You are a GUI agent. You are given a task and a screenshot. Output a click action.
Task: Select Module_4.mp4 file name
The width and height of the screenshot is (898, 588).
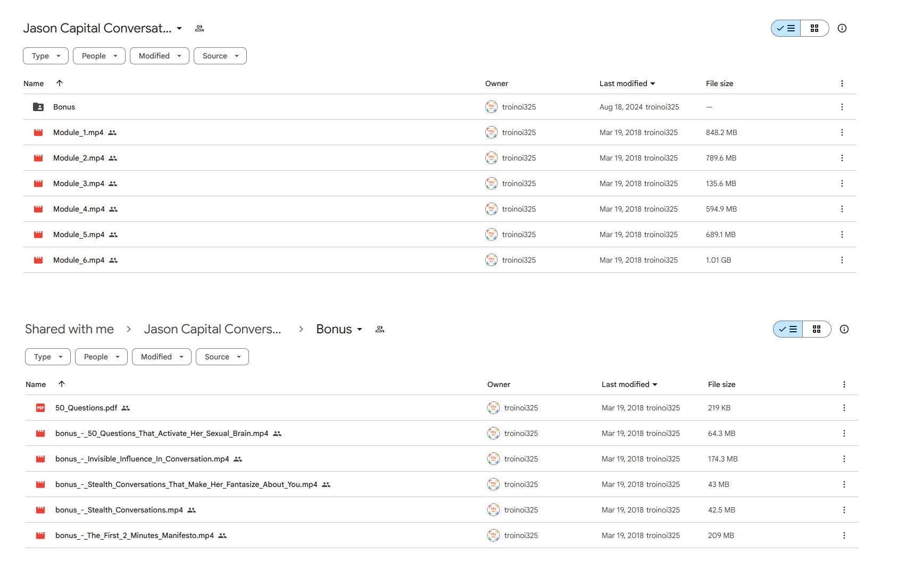[79, 209]
